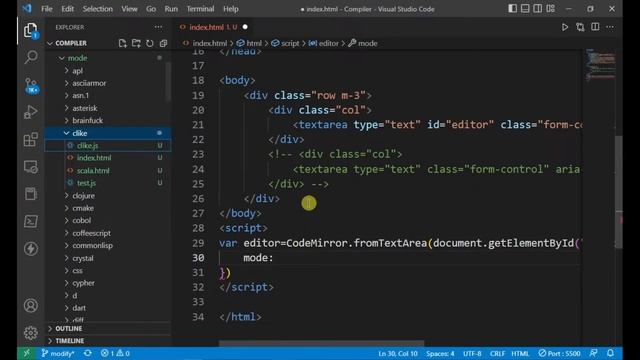Split the editor to the right
The width and height of the screenshot is (640, 360).
click(595, 27)
